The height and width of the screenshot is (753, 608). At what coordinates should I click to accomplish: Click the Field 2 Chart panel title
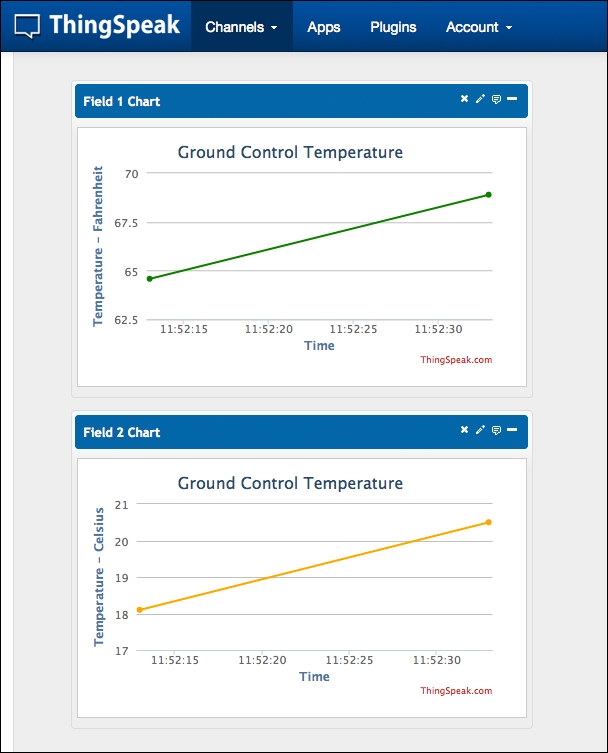[122, 433]
